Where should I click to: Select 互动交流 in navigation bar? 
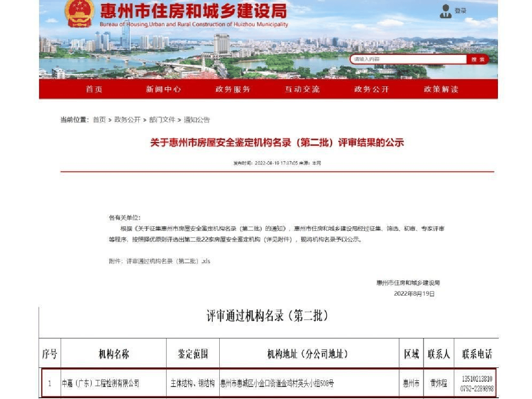302,89
